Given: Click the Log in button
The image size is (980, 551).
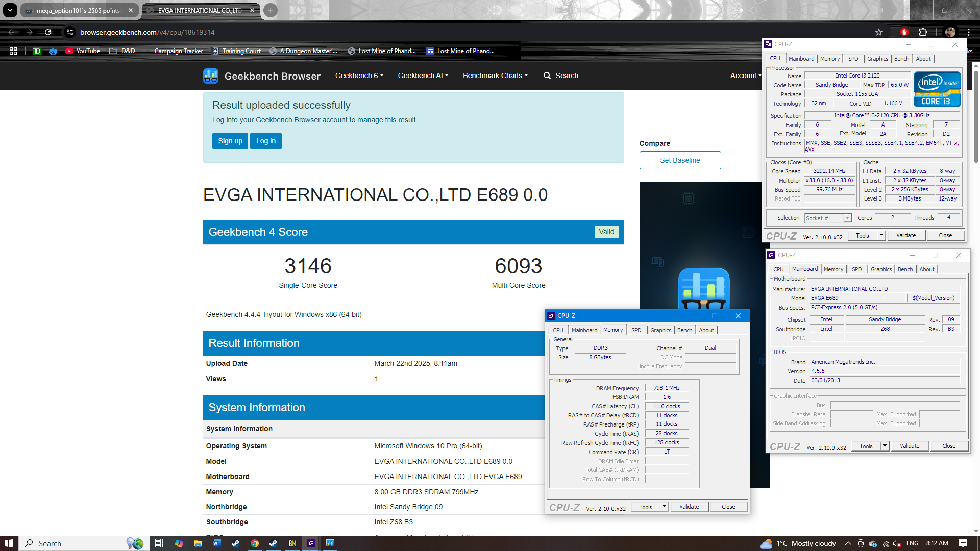Looking at the screenshot, I should coord(266,141).
